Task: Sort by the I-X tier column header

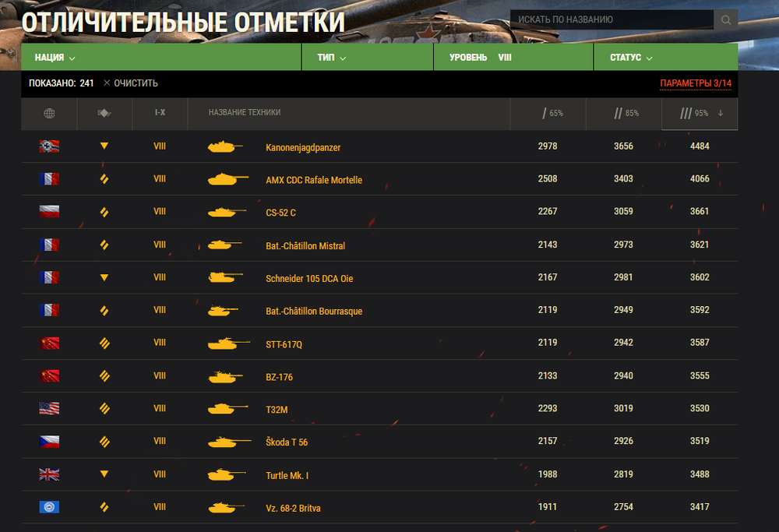Action: pyautogui.click(x=160, y=113)
